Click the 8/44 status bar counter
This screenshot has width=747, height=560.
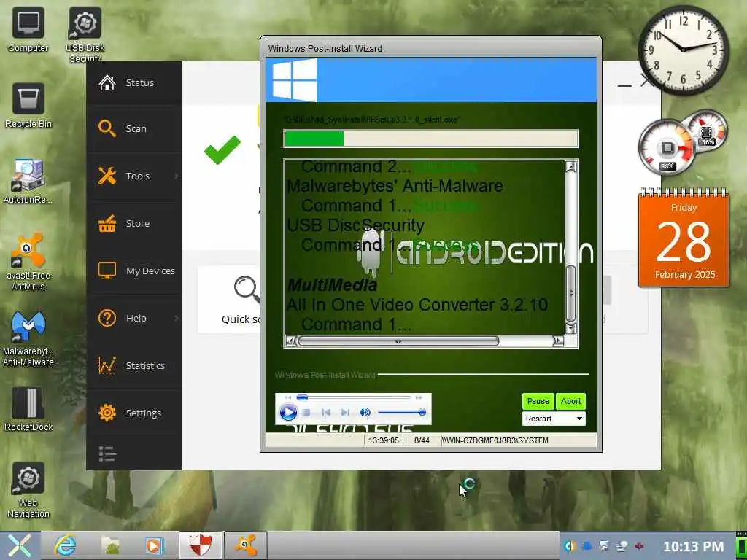click(422, 440)
